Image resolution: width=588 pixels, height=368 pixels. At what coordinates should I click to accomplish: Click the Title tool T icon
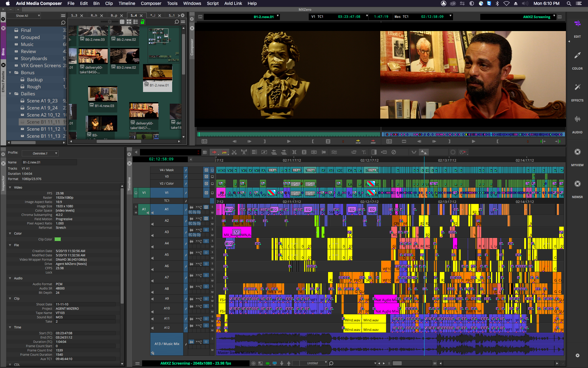point(364,152)
